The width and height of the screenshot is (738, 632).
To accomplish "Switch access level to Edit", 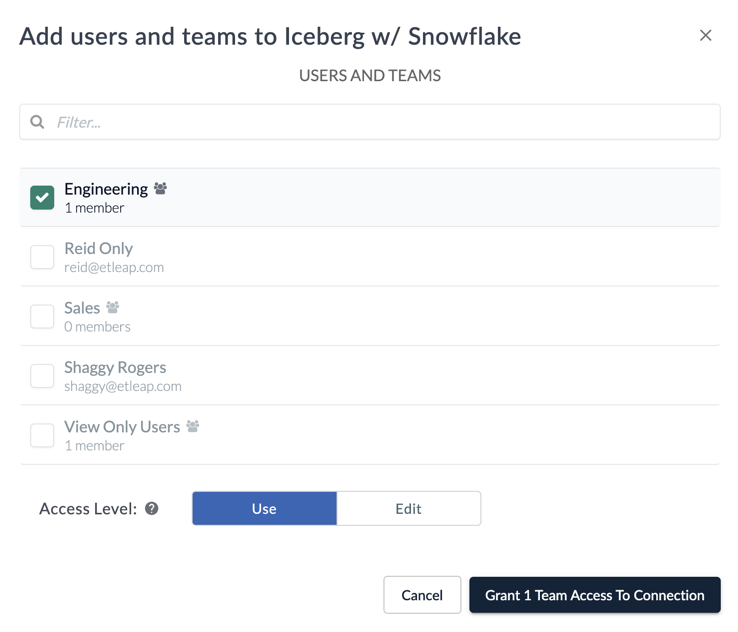I will (x=408, y=508).
